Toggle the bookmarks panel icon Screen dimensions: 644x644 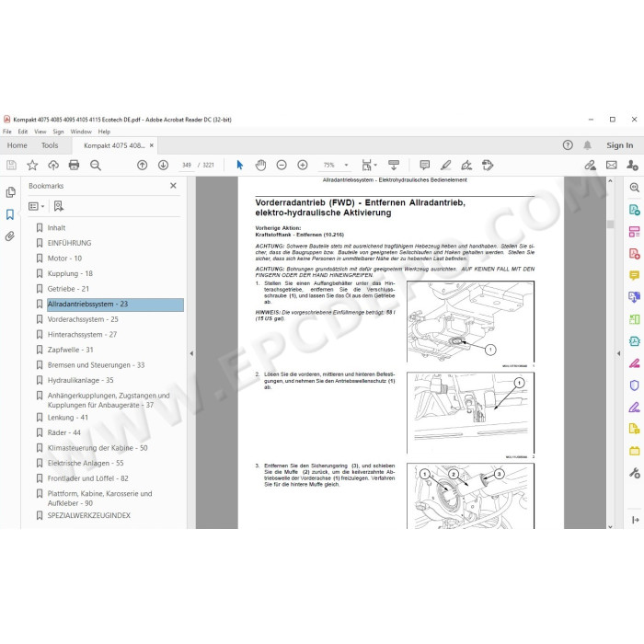[10, 214]
